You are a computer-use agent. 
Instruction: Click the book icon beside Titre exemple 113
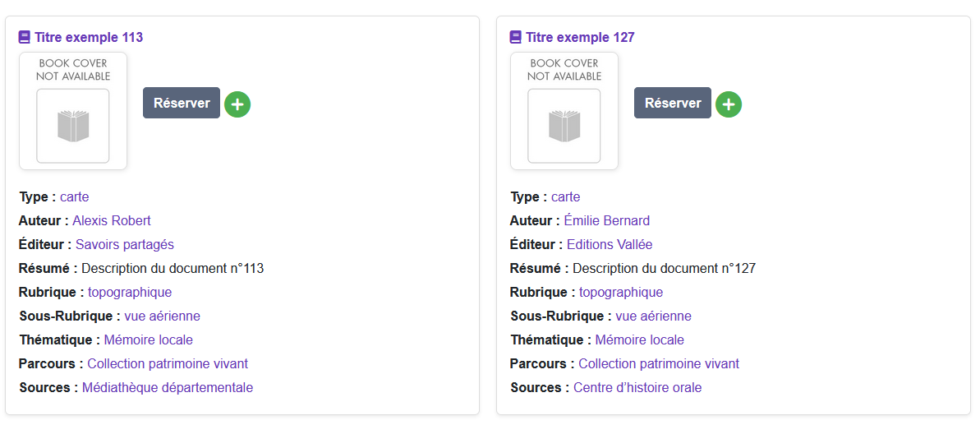(x=25, y=37)
